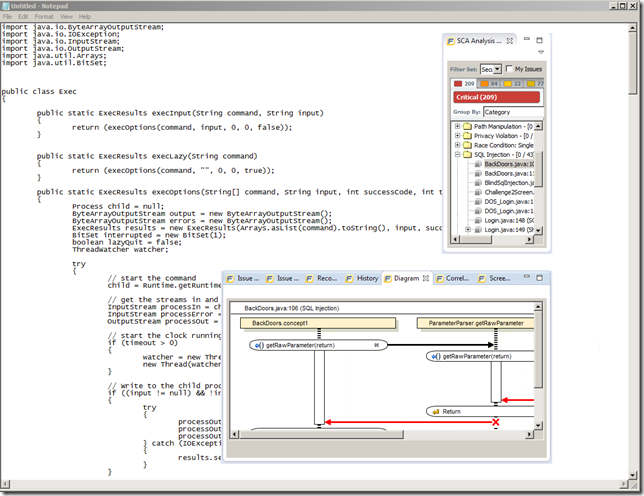Click the red X marker in diagram
The height and width of the screenshot is (496, 644).
click(494, 423)
